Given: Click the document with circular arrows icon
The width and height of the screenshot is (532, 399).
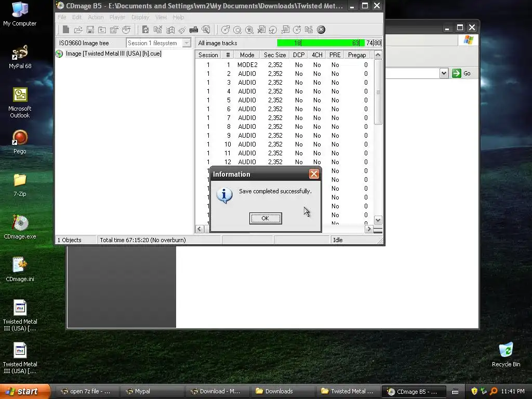Looking at the screenshot, I should pos(145,30).
